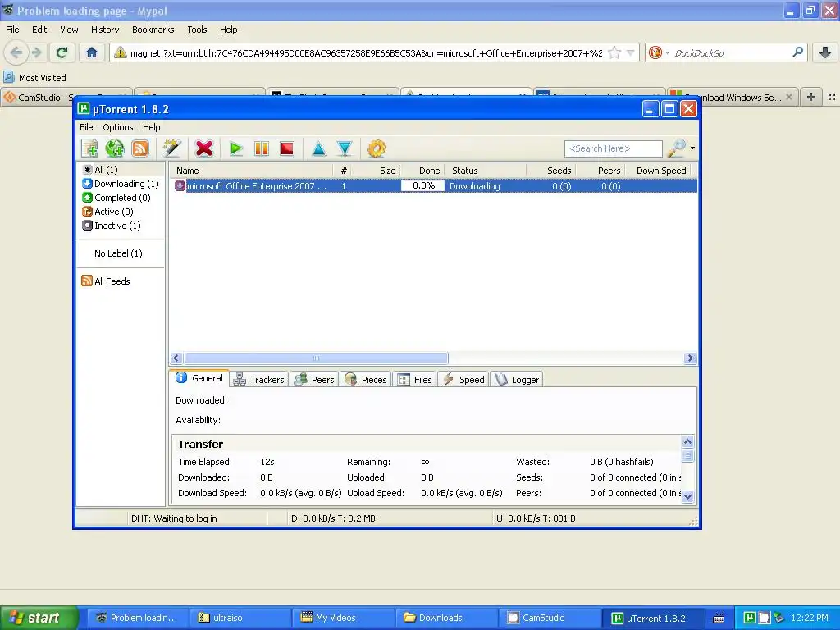
Task: Open µTorrent File menu
Action: (x=86, y=127)
